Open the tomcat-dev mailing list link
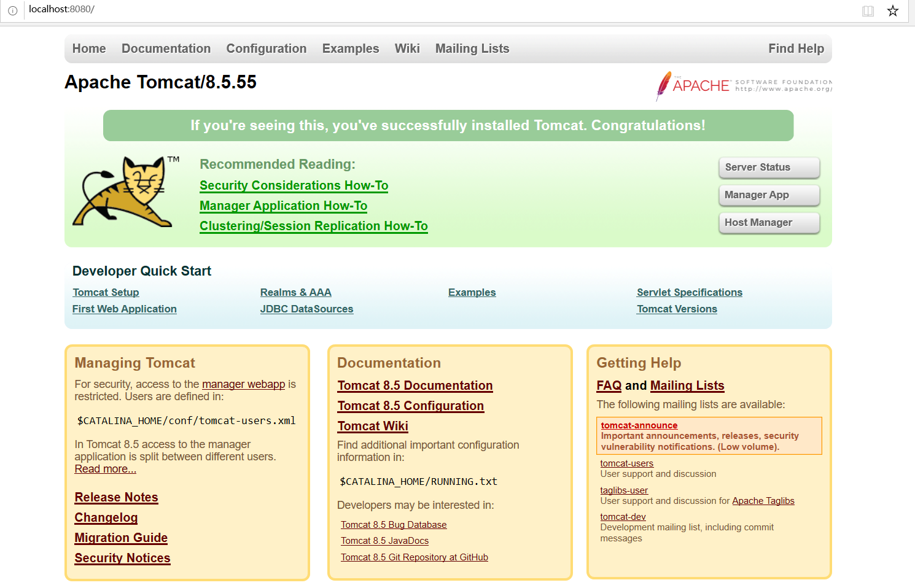The height and width of the screenshot is (588, 915). pyautogui.click(x=623, y=517)
